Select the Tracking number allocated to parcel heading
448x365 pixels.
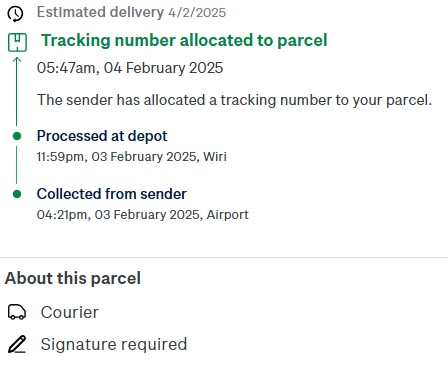tap(184, 41)
